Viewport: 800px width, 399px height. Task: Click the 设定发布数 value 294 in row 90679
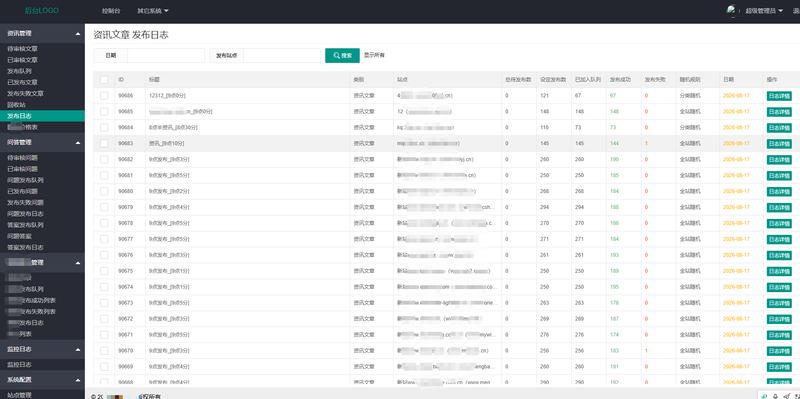(x=545, y=207)
